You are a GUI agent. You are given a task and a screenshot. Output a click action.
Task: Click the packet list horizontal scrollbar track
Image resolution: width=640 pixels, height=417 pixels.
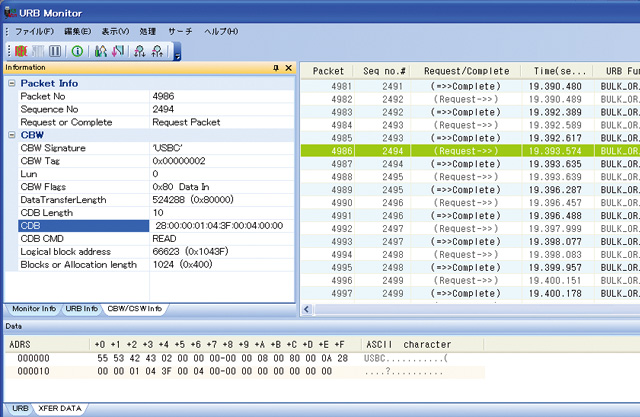pos(476,310)
